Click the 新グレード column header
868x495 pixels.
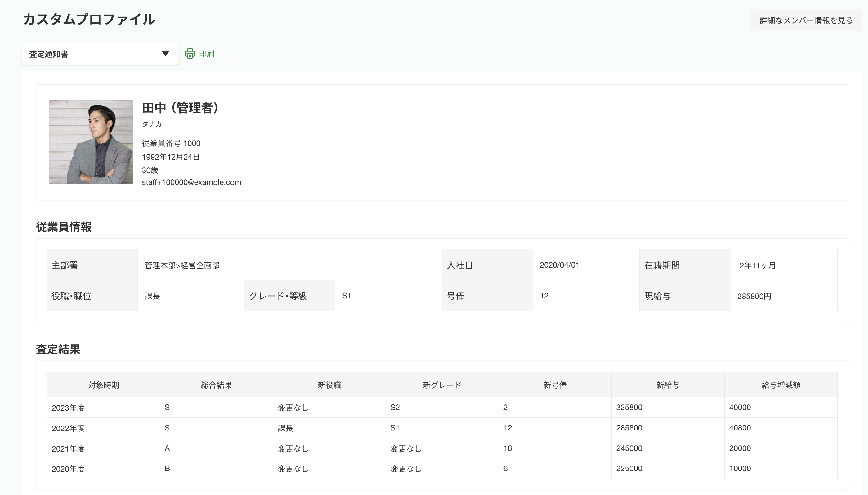(x=442, y=385)
